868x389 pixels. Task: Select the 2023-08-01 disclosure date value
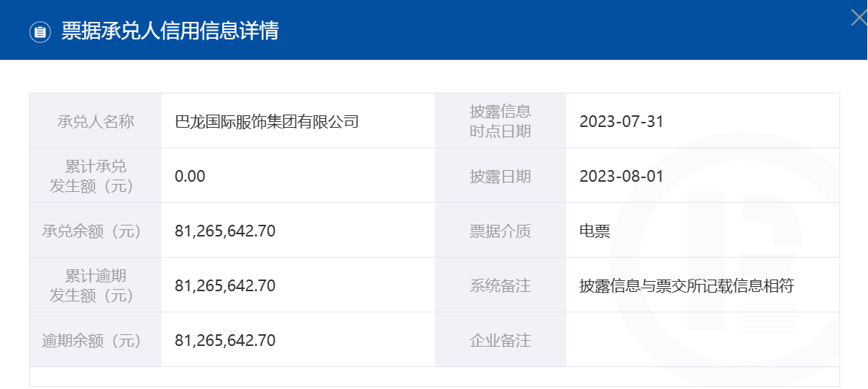pos(621,177)
